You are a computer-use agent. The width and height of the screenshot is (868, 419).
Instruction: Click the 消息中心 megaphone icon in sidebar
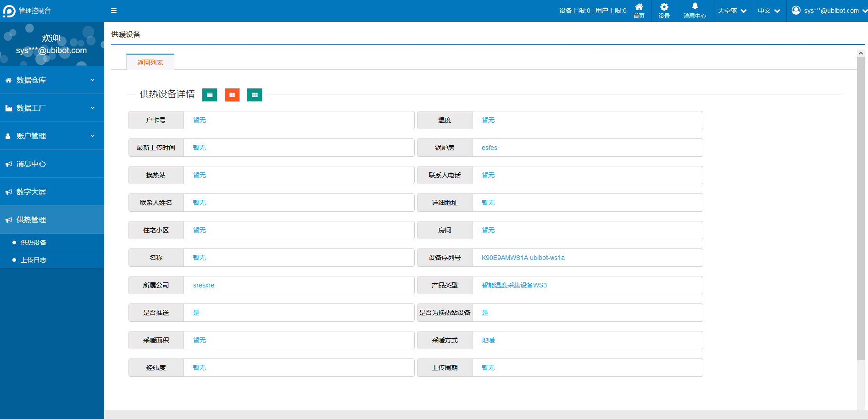(x=8, y=164)
